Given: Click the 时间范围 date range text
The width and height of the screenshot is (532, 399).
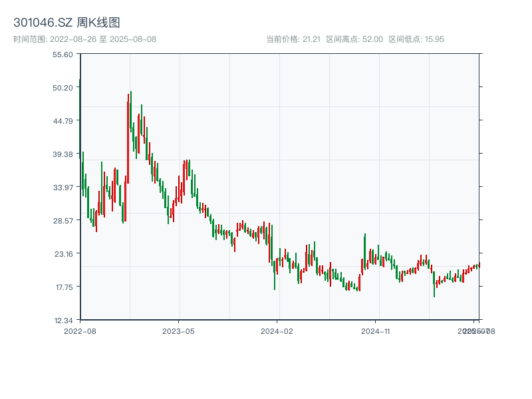Looking at the screenshot, I should point(84,39).
